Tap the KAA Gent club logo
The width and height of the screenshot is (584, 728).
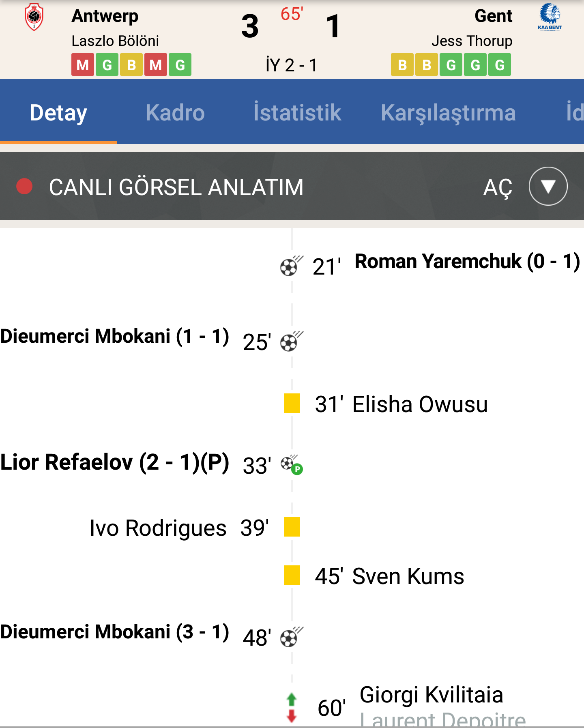click(550, 17)
